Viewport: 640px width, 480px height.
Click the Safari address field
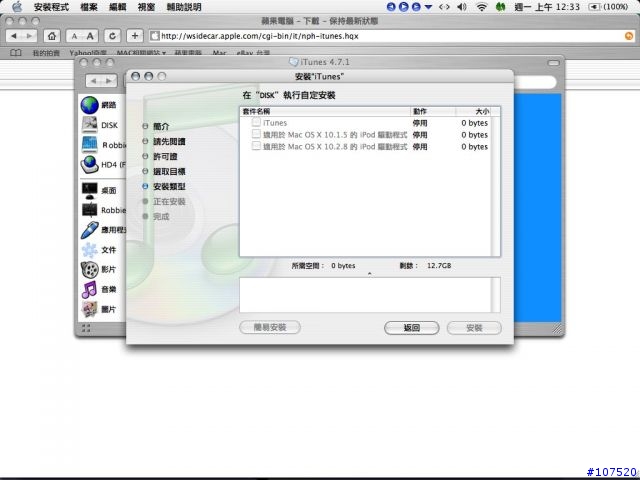pos(392,36)
